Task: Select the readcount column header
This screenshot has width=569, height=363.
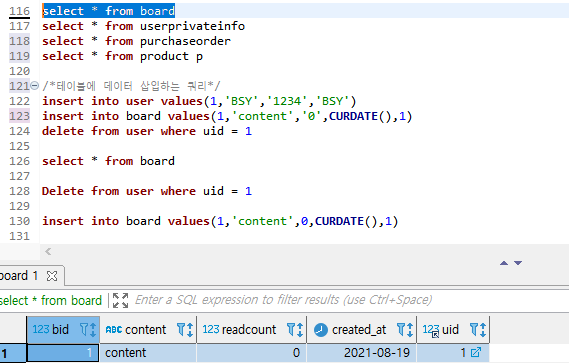Action: [x=252, y=330]
